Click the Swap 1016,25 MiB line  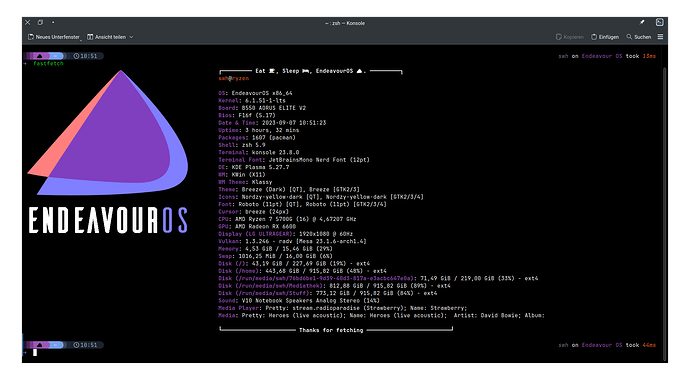[275, 256]
